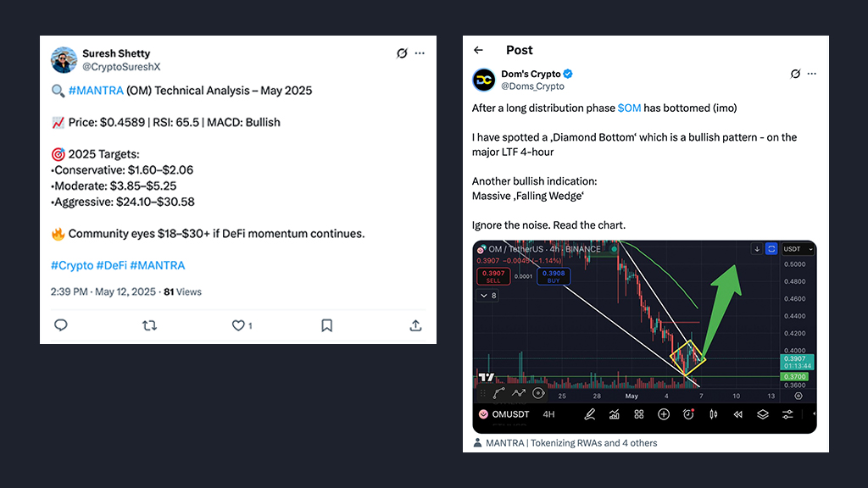This screenshot has height=488, width=868.
Task: Switch the 4H timeframe tab
Action: [x=548, y=413]
